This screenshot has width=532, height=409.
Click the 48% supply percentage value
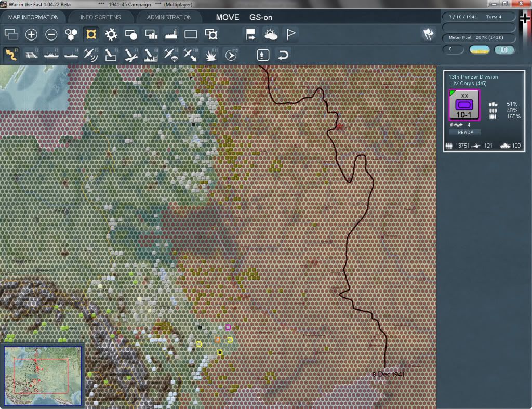point(512,110)
